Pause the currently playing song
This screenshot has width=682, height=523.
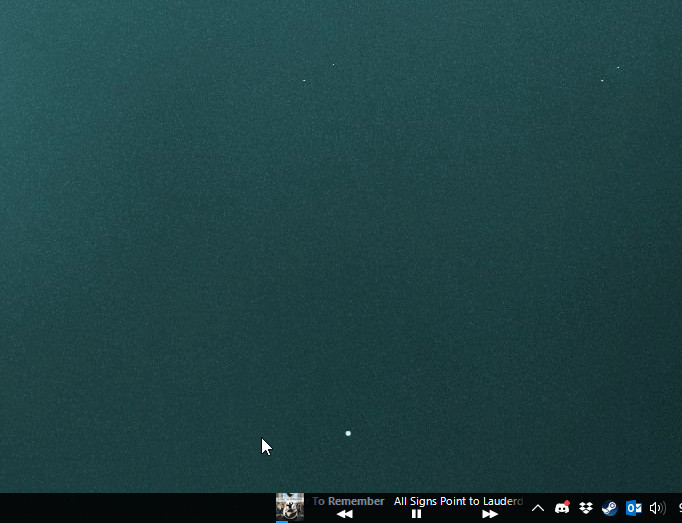pyautogui.click(x=417, y=514)
